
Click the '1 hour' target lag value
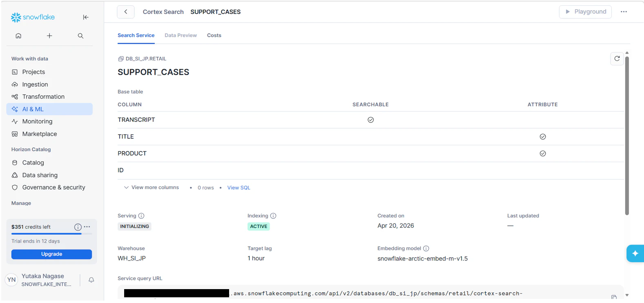[x=256, y=258]
